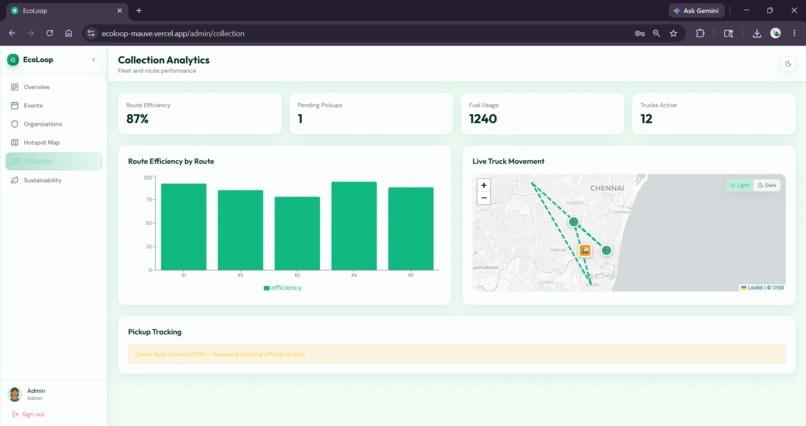The image size is (806, 426).
Task: Select the EcoLoop browser tab
Action: point(67,11)
